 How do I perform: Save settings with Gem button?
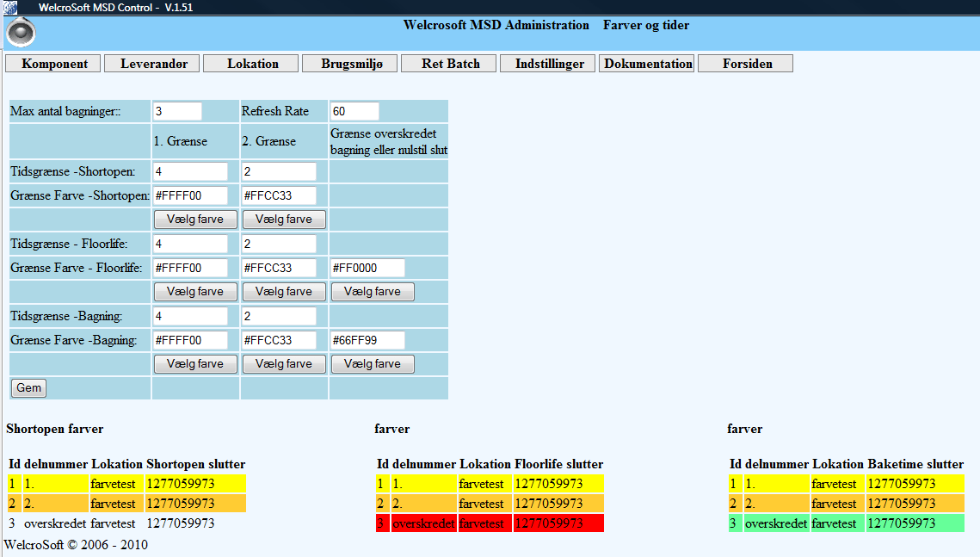(x=28, y=387)
